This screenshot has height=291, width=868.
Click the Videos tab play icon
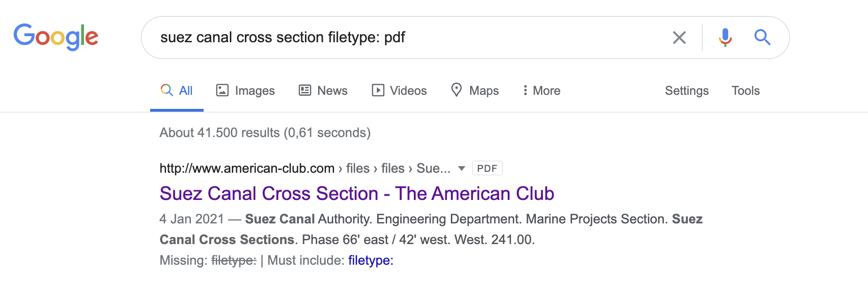click(x=378, y=90)
